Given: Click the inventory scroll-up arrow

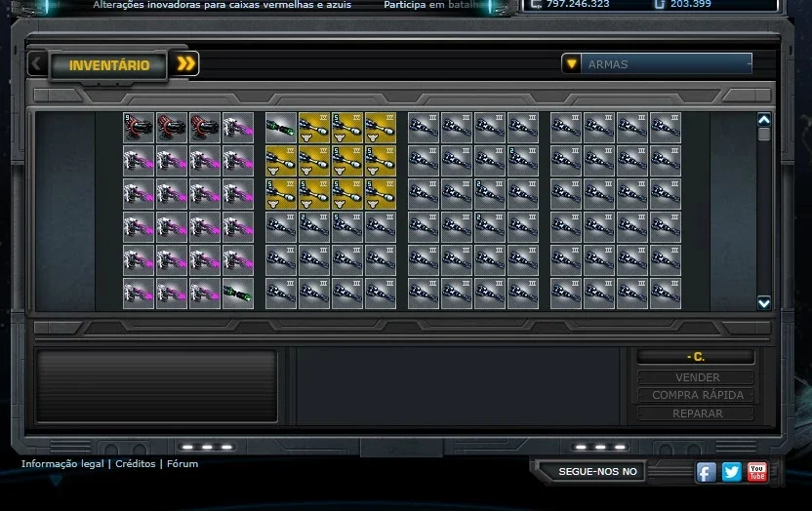Looking at the screenshot, I should click(764, 120).
